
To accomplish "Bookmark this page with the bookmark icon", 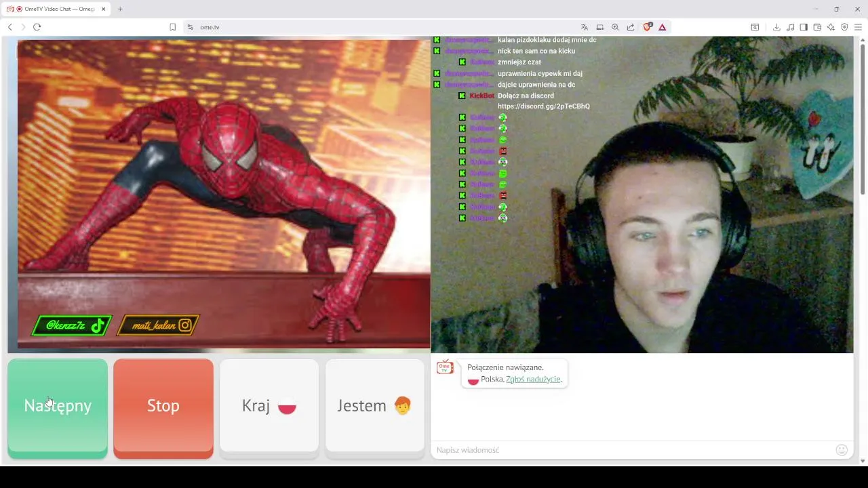I will [x=172, y=27].
